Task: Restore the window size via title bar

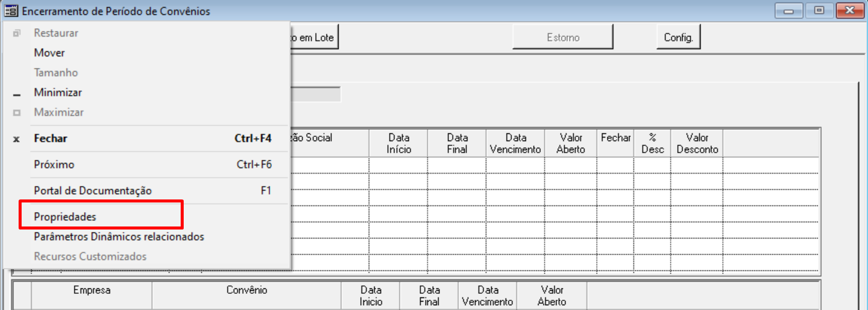Action: tap(819, 10)
